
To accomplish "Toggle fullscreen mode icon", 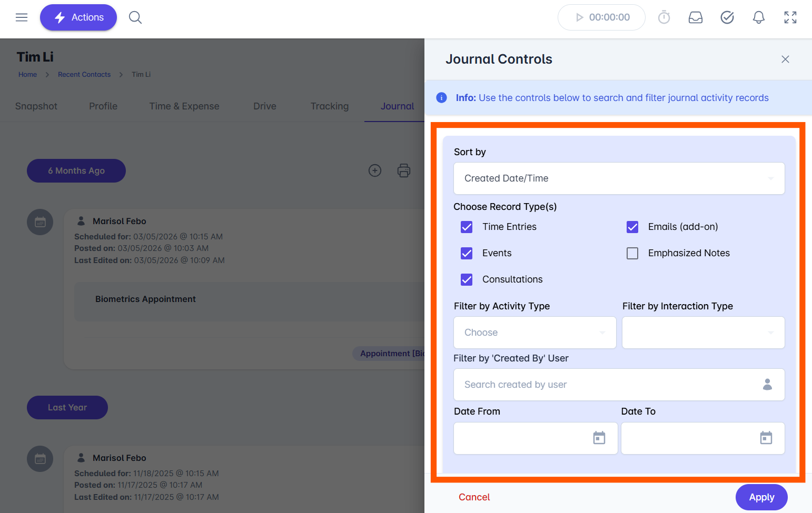I will coord(790,17).
